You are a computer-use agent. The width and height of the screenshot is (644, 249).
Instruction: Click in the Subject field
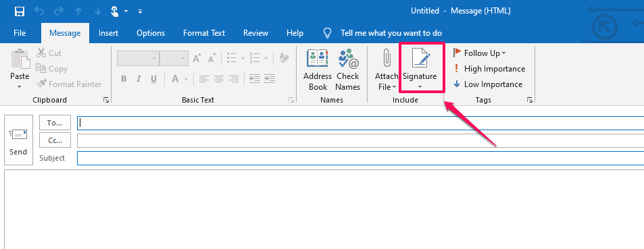coord(361,158)
